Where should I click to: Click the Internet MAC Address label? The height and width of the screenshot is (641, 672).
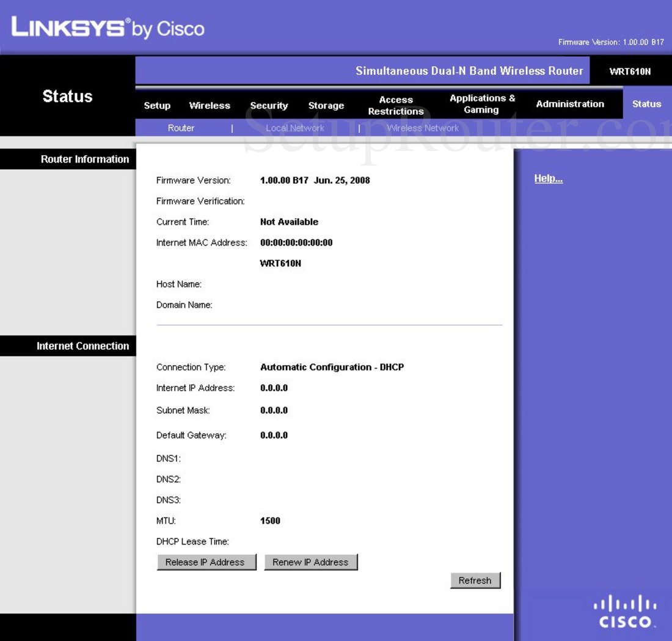(202, 243)
